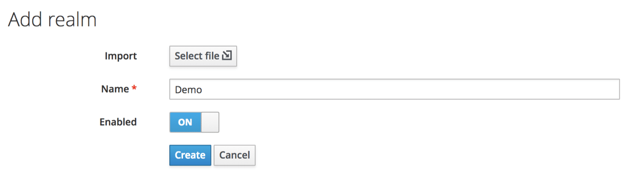
Task: Click the white handle of the Enabled switch
Action: click(x=210, y=122)
